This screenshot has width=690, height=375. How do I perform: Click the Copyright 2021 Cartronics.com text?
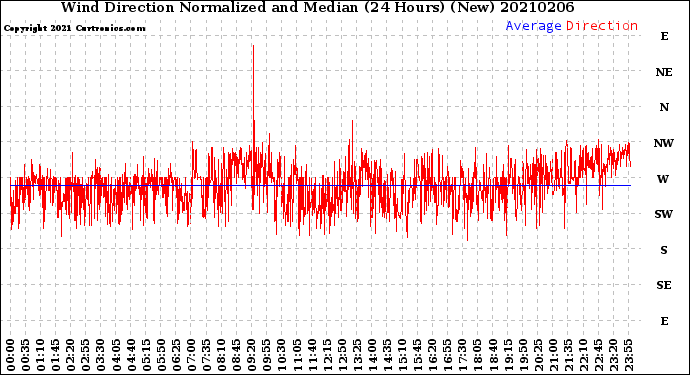point(74,28)
